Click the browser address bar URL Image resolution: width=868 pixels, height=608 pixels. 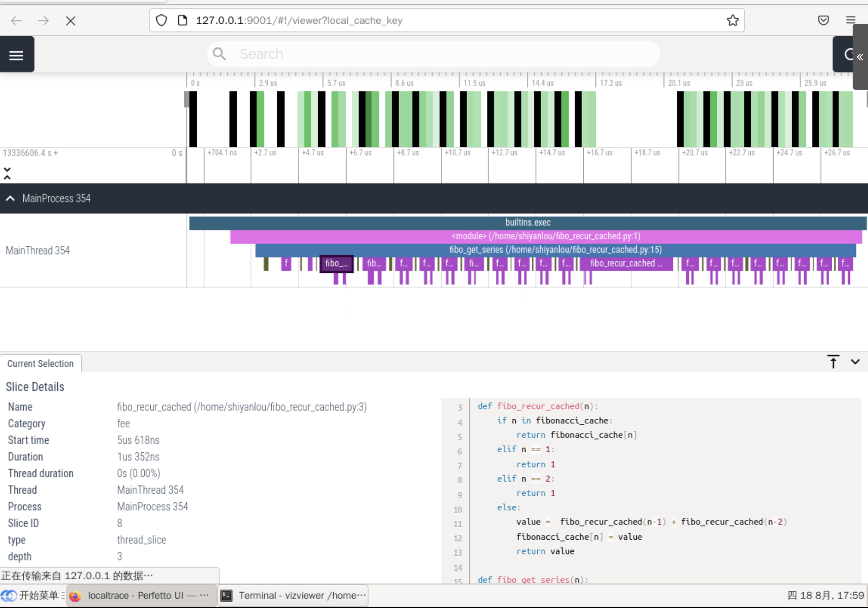pos(447,20)
